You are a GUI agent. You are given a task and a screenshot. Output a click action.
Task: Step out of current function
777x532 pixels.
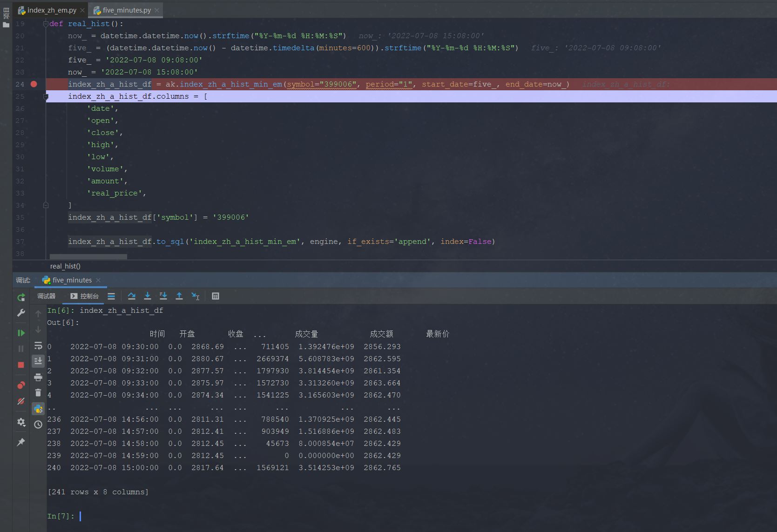coord(179,296)
